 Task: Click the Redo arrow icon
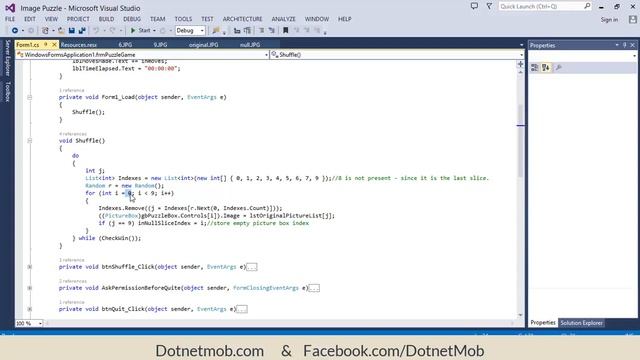(x=112, y=31)
